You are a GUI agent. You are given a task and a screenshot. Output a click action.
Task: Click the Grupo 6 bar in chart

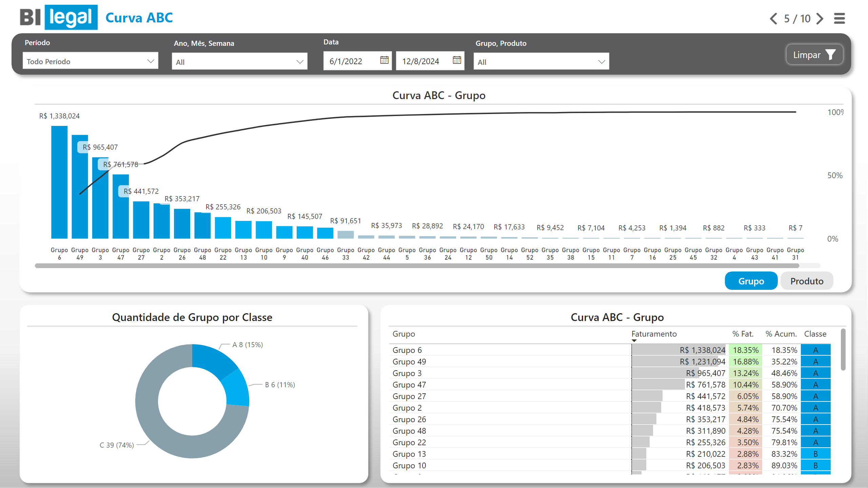click(59, 182)
